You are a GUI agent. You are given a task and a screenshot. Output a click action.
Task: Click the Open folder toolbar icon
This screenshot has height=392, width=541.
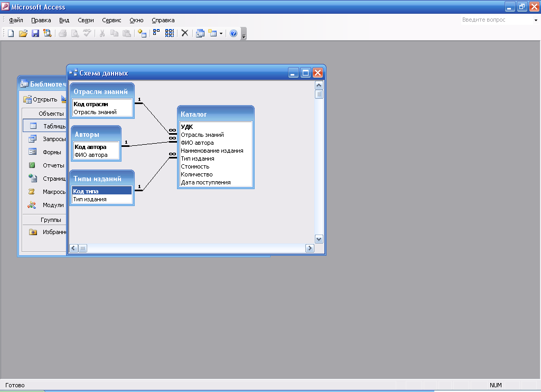(23, 33)
